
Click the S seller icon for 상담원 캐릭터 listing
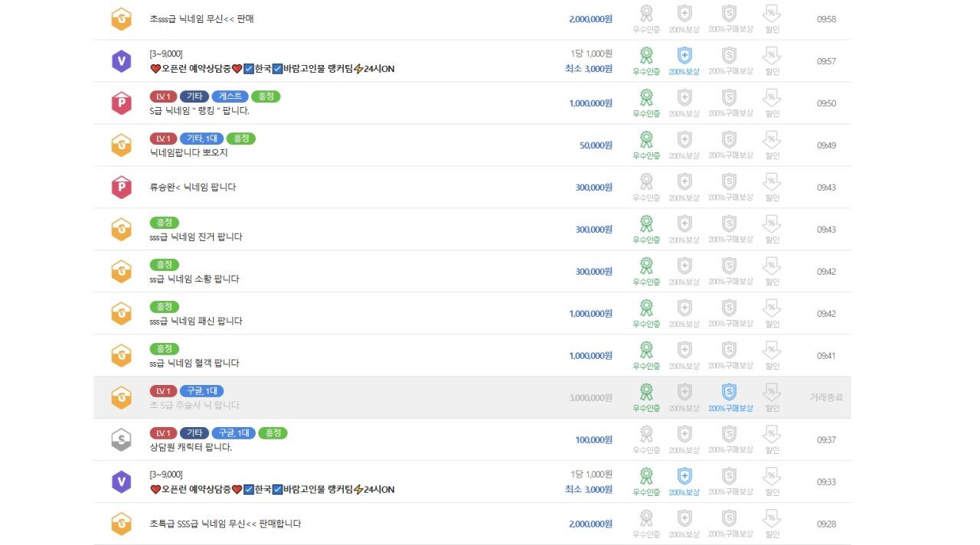pyautogui.click(x=122, y=439)
